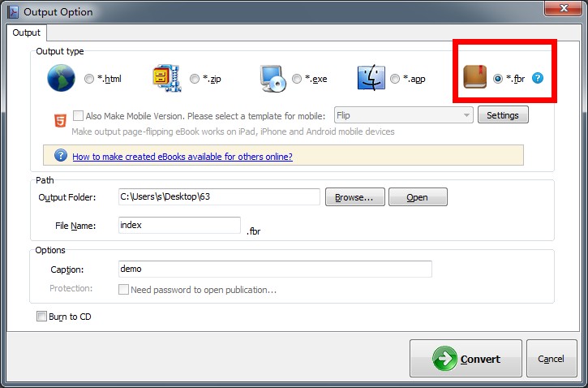
Task: Click the HTML5 mobile version icon
Action: (x=60, y=120)
